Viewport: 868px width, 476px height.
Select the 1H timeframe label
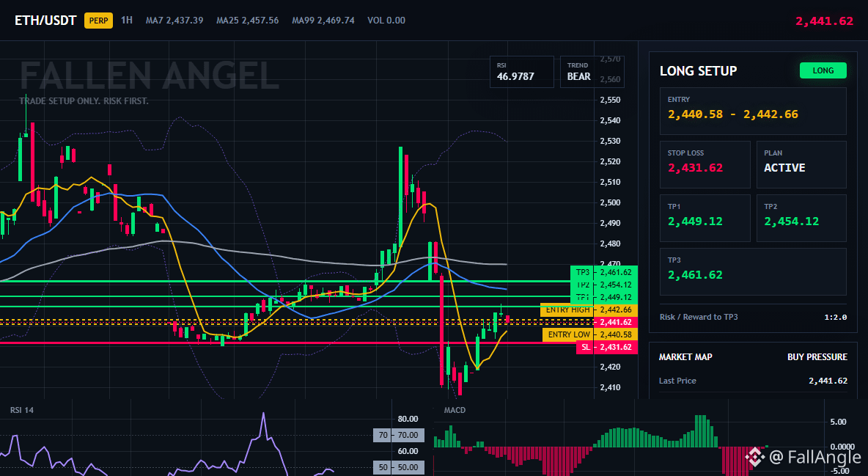[127, 20]
